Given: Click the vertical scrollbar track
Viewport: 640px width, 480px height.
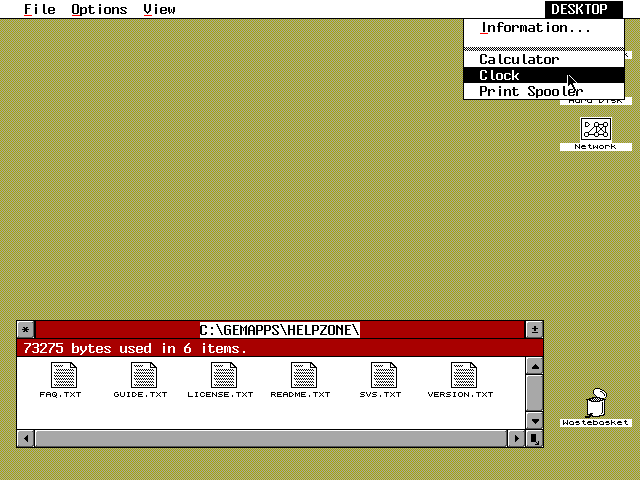Looking at the screenshot, I should tap(535, 393).
